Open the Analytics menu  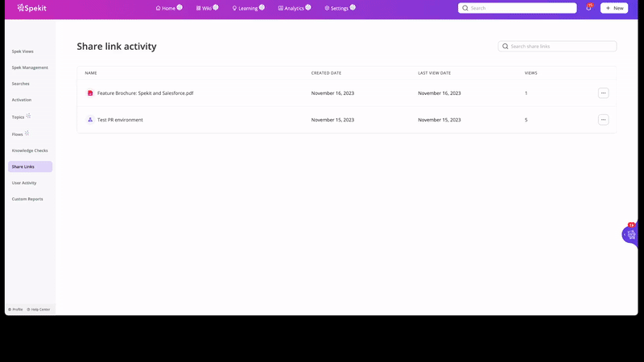tap(291, 8)
